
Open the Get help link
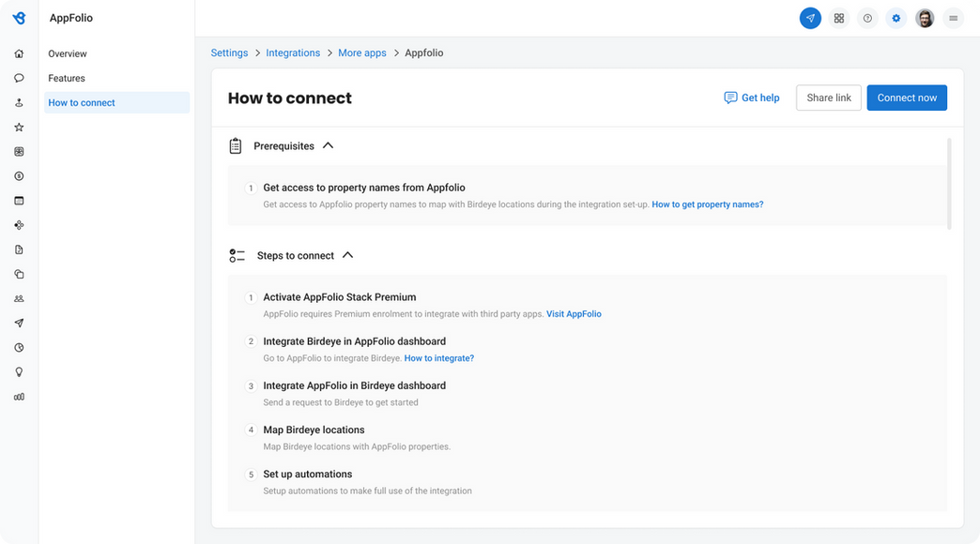point(752,98)
